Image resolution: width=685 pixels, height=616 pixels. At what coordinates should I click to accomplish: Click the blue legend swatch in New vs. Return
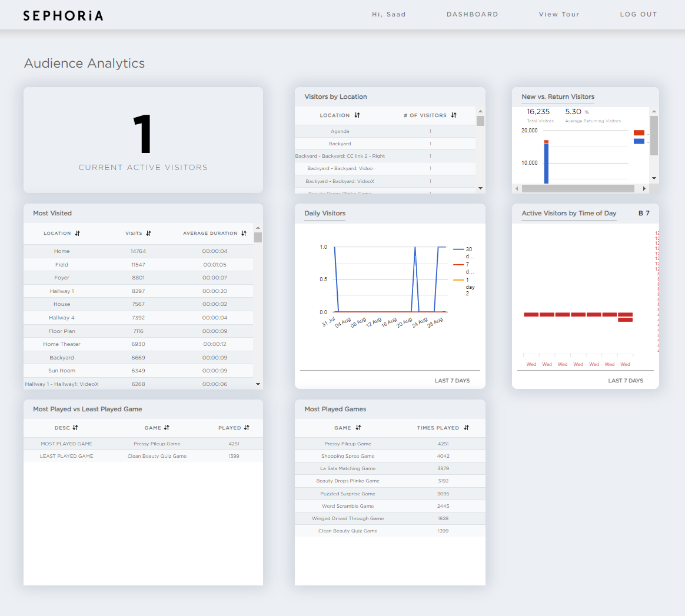point(639,141)
